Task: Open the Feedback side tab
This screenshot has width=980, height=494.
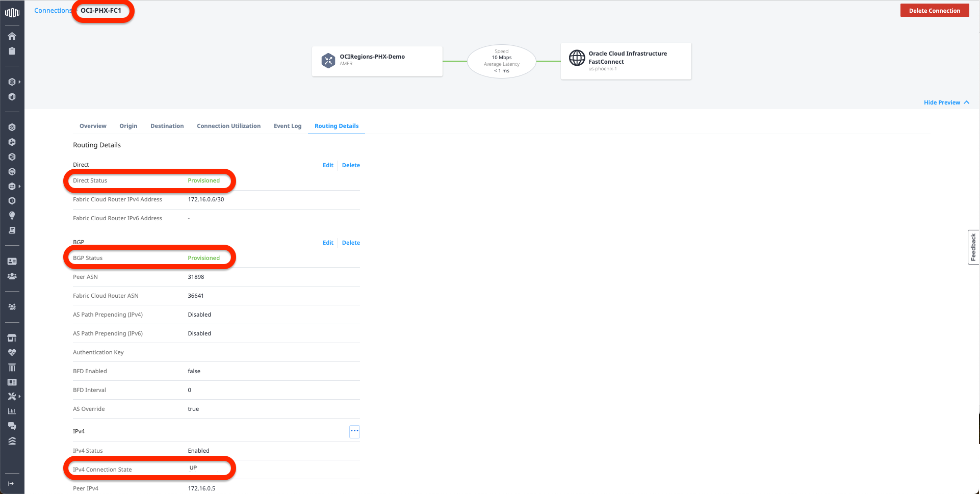Action: click(973, 247)
